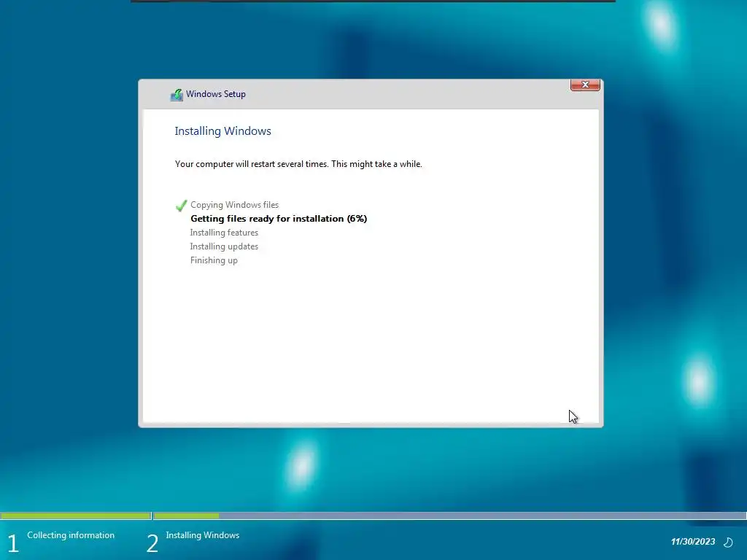Click the 'Installing Windows' dialog heading
The width and height of the screenshot is (747, 560).
[x=223, y=131]
